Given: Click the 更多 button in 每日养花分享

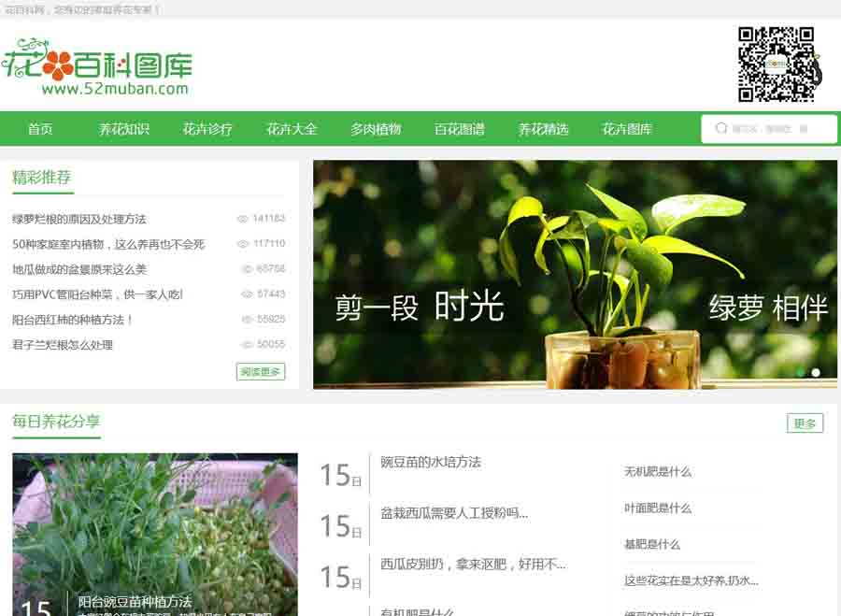Looking at the screenshot, I should coord(805,423).
